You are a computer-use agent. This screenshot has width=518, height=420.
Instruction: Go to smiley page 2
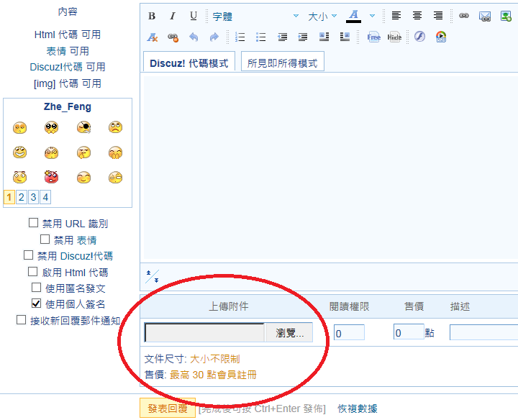click(x=21, y=197)
